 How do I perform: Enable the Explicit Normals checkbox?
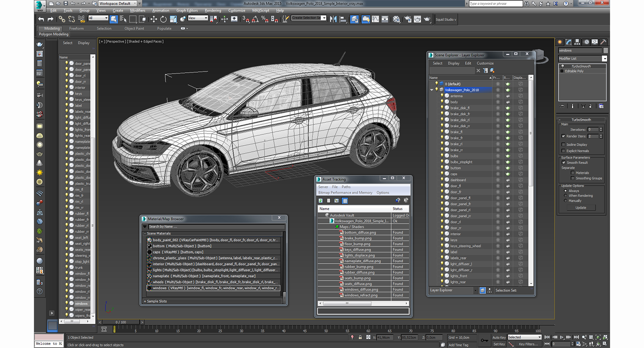tap(563, 151)
